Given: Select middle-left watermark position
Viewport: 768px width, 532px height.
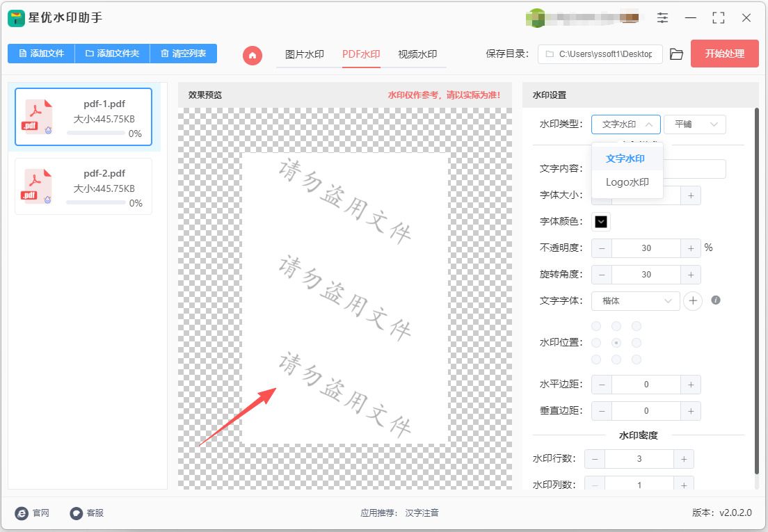Looking at the screenshot, I should (596, 343).
